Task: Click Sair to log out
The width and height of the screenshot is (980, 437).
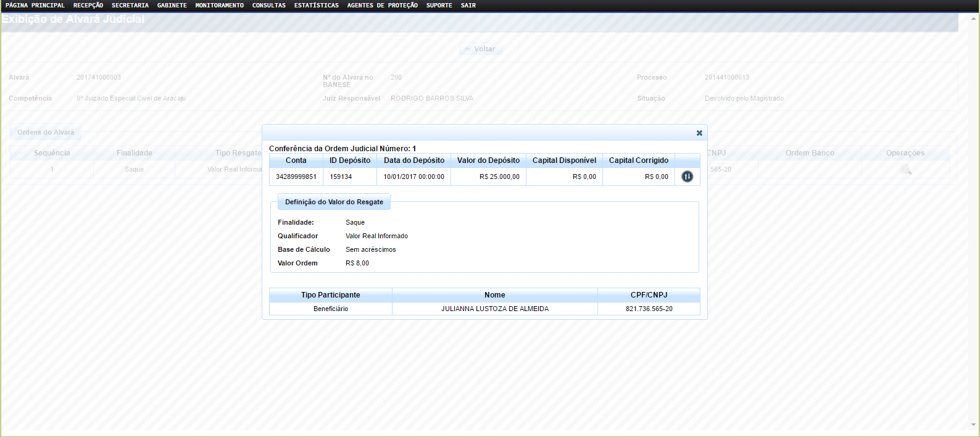Action: tap(468, 6)
